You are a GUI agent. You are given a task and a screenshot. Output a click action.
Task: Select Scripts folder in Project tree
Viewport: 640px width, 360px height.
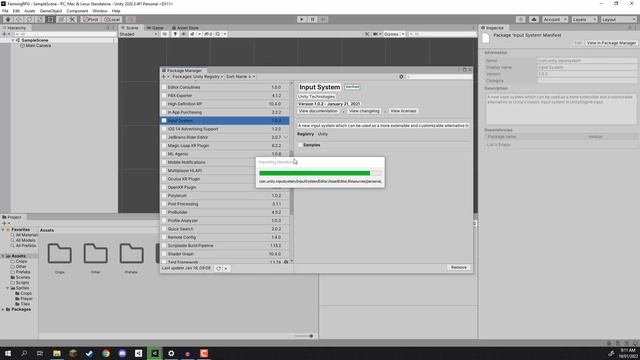tap(22, 282)
